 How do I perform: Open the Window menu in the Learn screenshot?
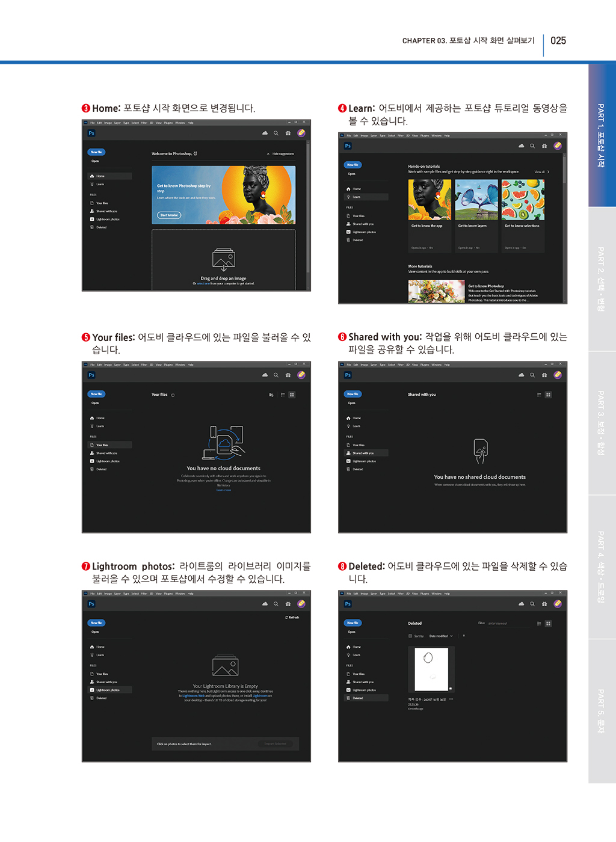coord(436,135)
